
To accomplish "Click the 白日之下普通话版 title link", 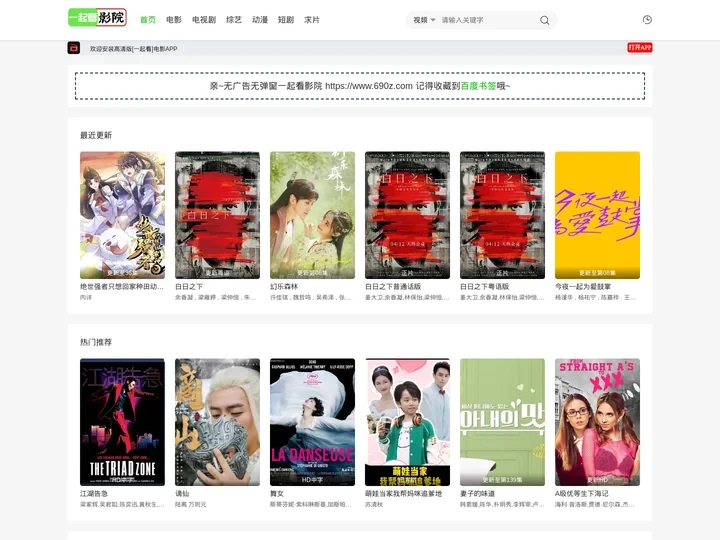I will [x=393, y=287].
